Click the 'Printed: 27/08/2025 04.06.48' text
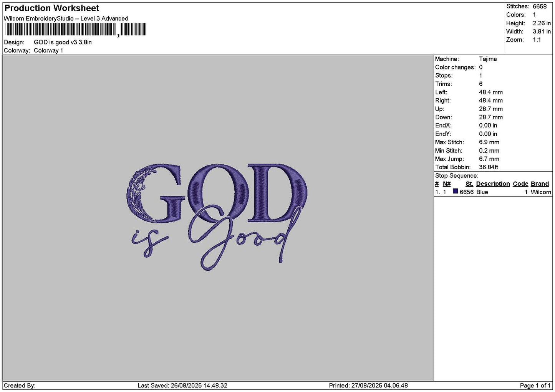 [368, 385]
